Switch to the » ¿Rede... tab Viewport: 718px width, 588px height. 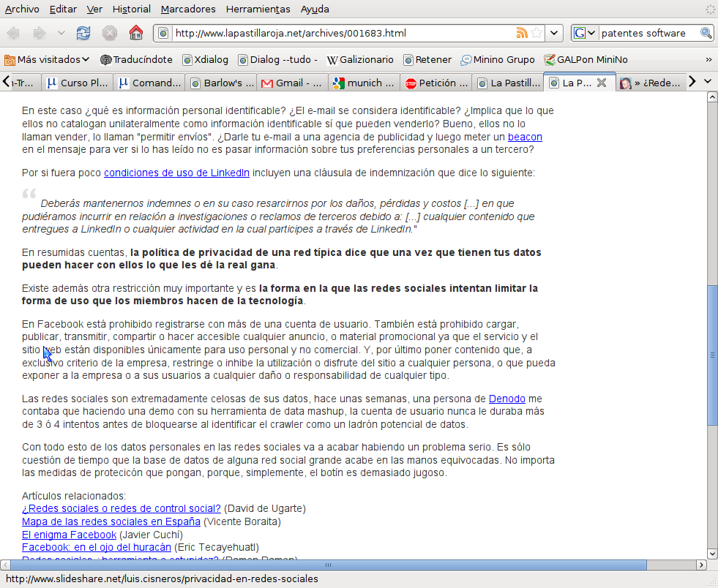[x=651, y=83]
